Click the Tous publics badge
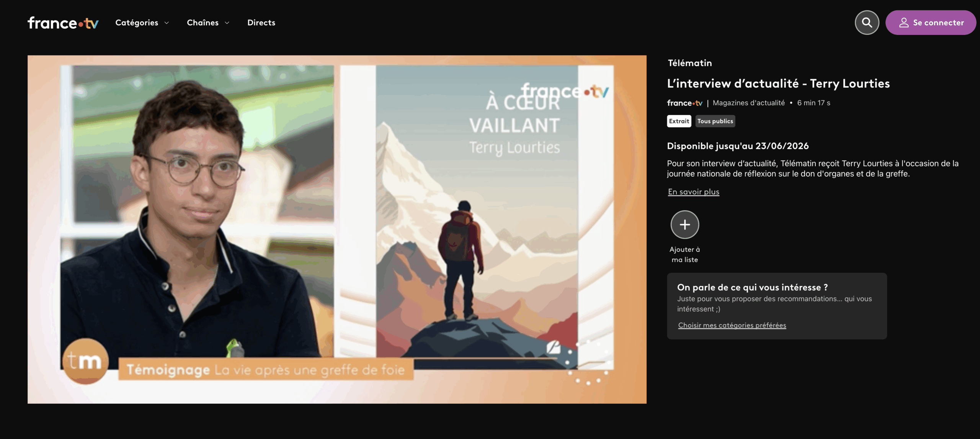980x439 pixels. click(x=715, y=121)
